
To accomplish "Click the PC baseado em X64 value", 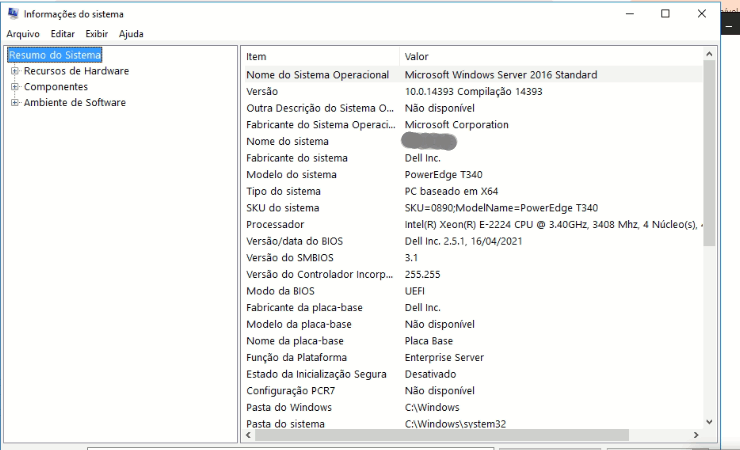I will [451, 191].
